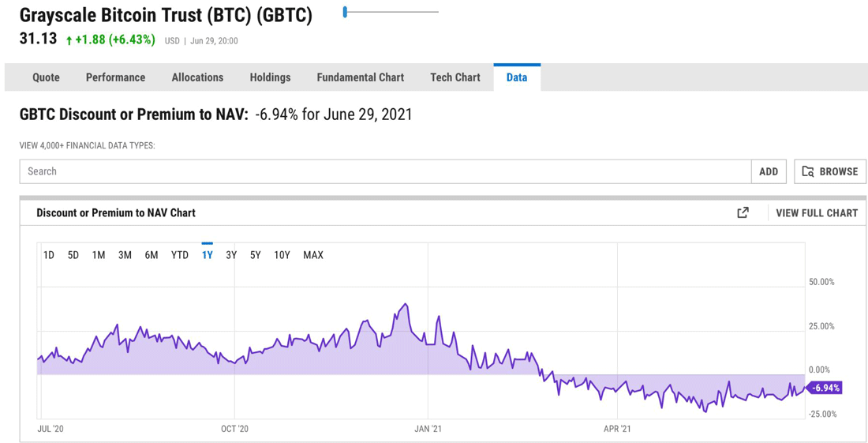Select the YTD chart range
The height and width of the screenshot is (443, 868).
tap(179, 255)
